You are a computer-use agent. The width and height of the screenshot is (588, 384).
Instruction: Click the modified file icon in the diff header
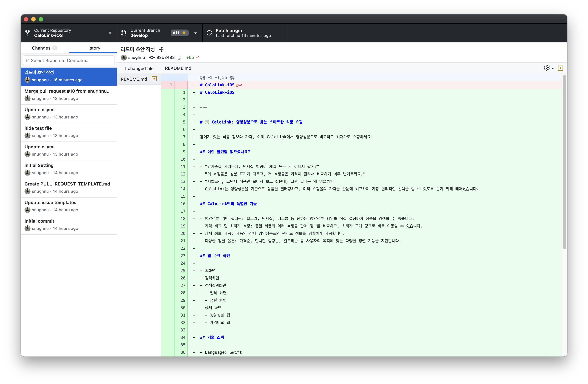click(560, 68)
